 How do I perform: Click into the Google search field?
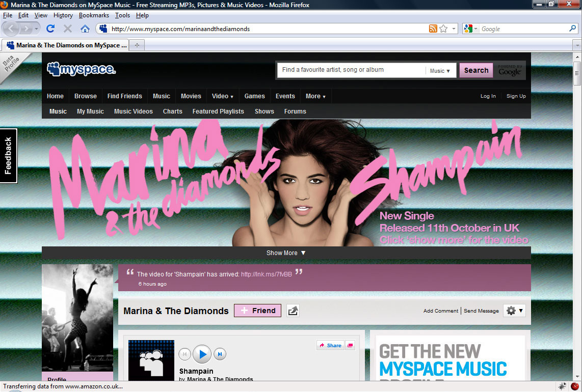click(524, 29)
